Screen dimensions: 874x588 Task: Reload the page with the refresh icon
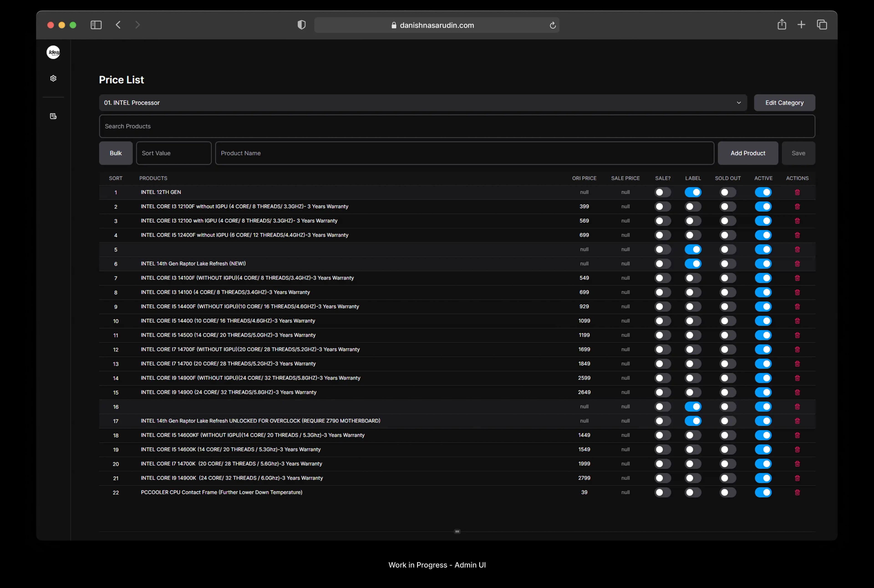pos(553,25)
